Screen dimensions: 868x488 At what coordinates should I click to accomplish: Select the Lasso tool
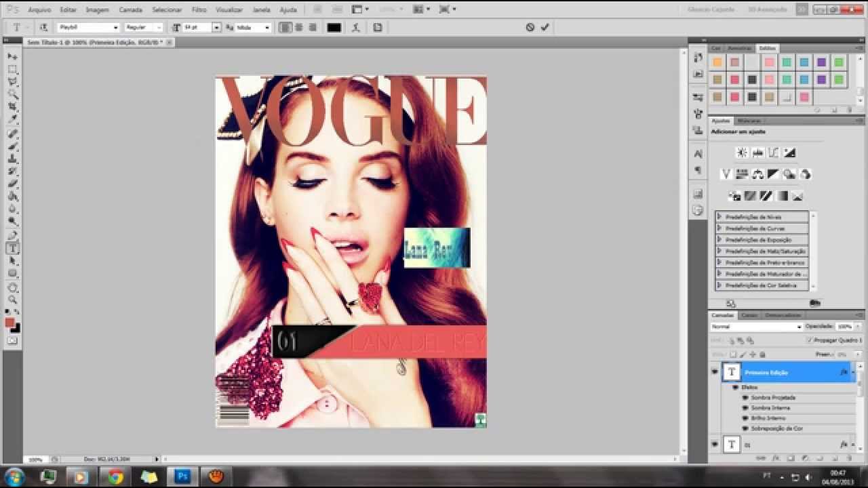point(12,82)
